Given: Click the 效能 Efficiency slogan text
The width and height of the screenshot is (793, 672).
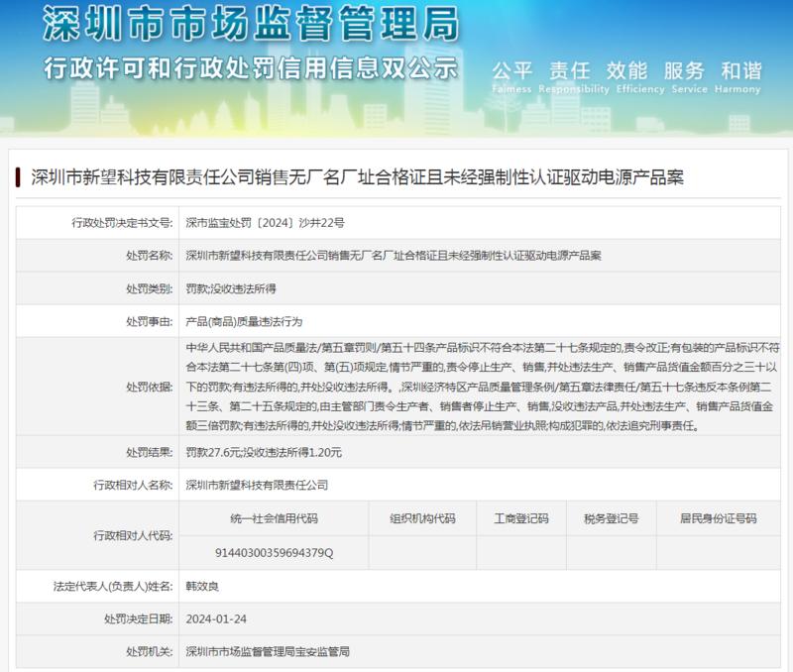Looking at the screenshot, I should point(640,77).
